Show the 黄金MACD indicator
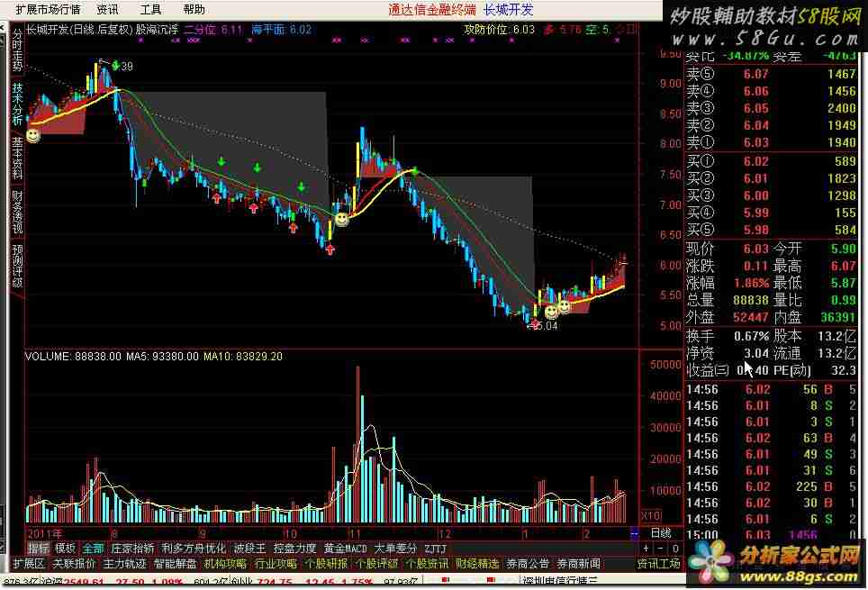Viewport: 868px width, 590px height. [346, 549]
